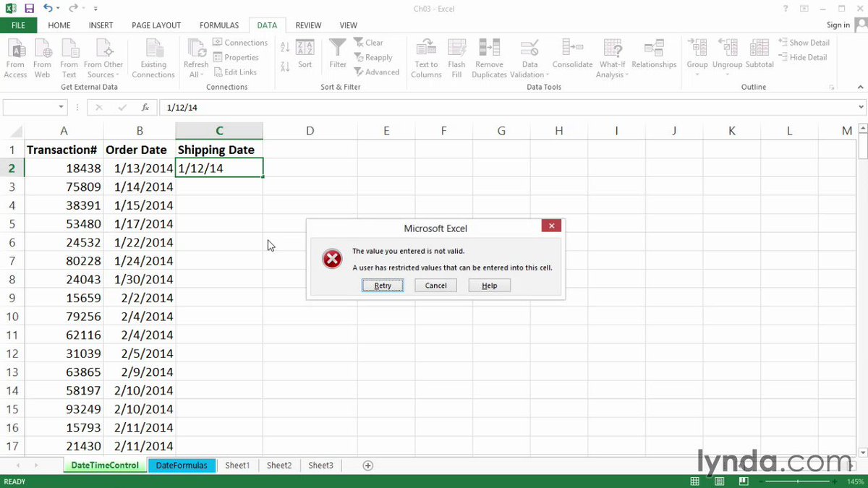Click Cancel in error dialog
The image size is (868, 488).
pyautogui.click(x=435, y=286)
